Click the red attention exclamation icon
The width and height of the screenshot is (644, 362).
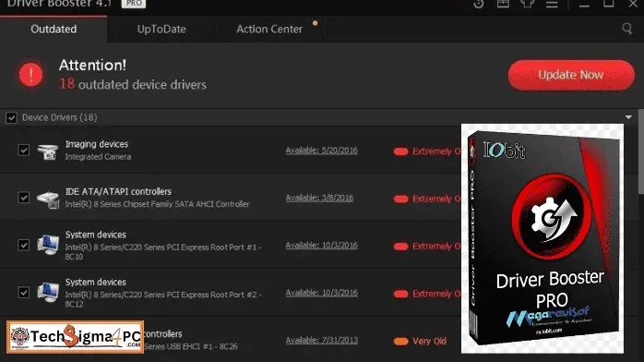30,75
